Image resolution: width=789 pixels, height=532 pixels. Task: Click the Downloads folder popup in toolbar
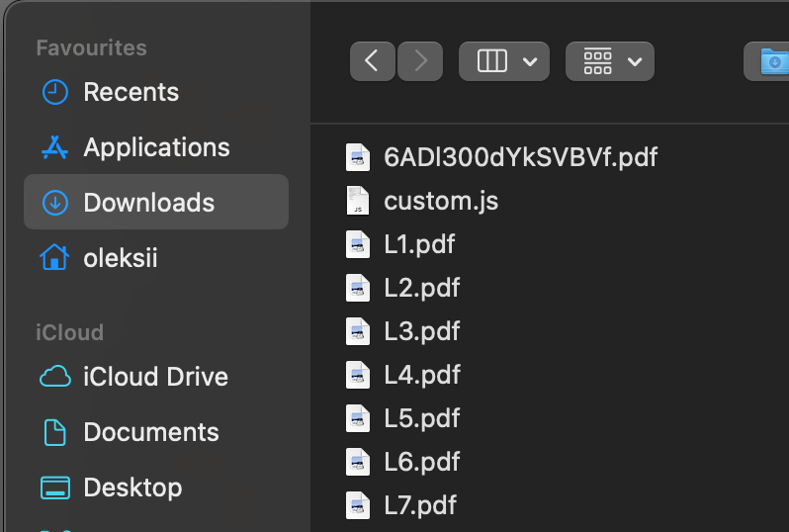(767, 61)
